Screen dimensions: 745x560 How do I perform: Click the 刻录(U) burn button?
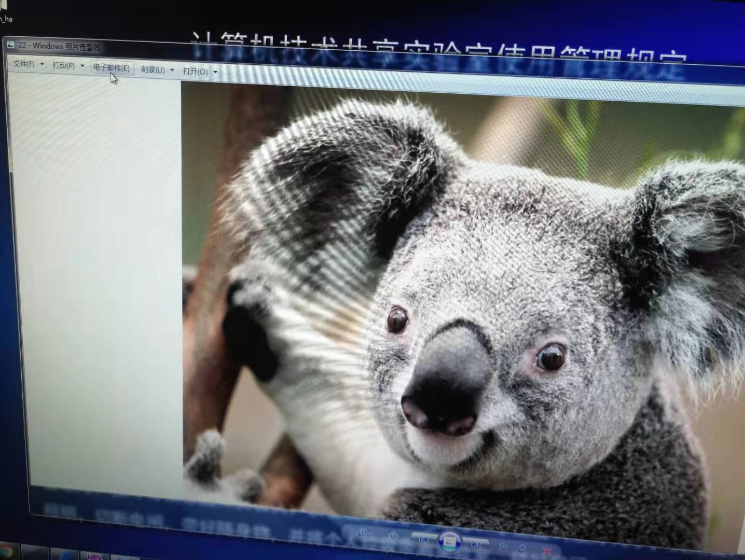153,69
